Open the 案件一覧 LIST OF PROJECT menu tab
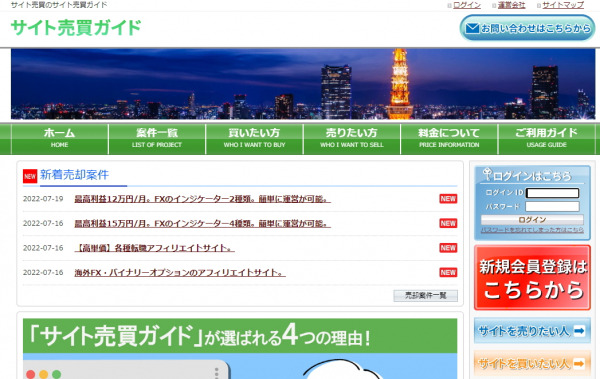600x379 pixels. [x=157, y=139]
